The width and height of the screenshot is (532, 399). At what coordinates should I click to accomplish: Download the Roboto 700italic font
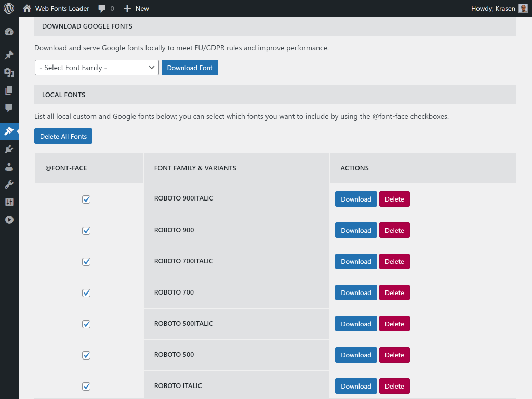[x=356, y=262]
